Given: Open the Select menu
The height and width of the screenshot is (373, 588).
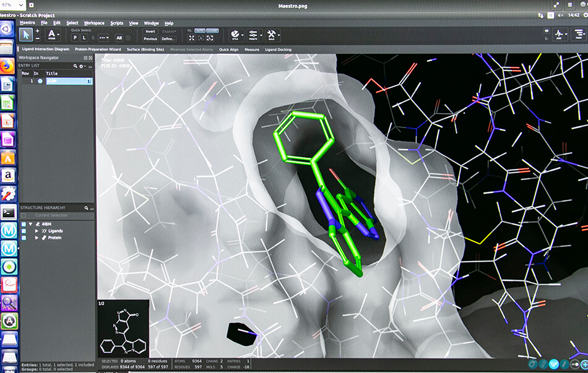Looking at the screenshot, I should click(x=72, y=23).
